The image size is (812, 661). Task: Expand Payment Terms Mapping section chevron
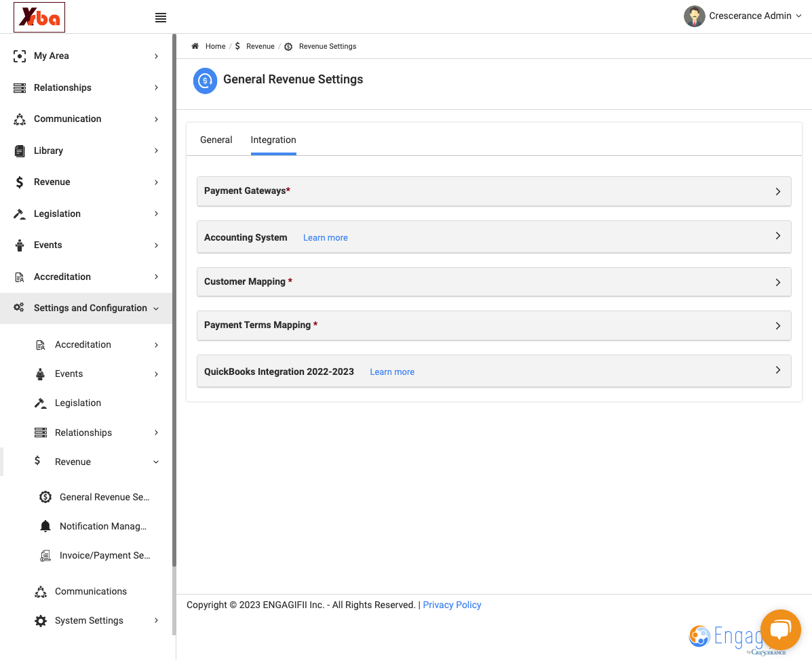pyautogui.click(x=778, y=326)
